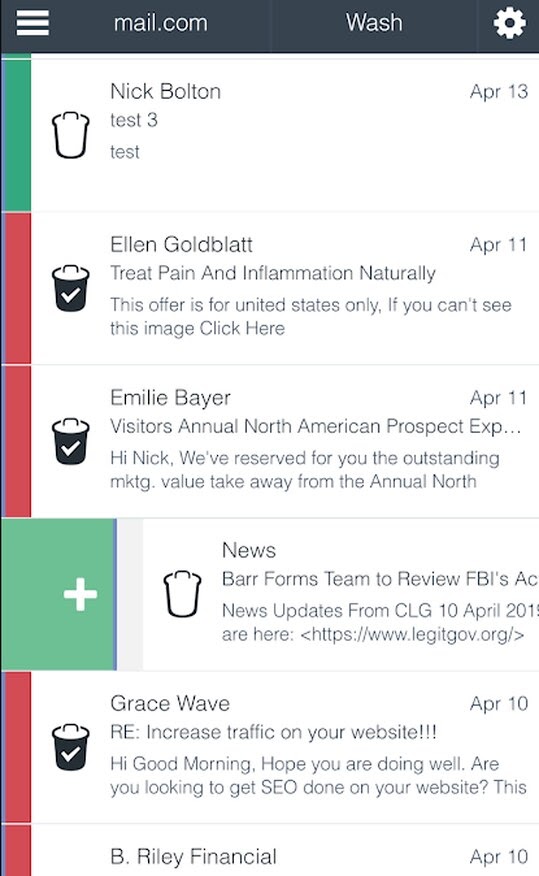Open the B. Riley Financial email
539x876 pixels.
pos(285,851)
